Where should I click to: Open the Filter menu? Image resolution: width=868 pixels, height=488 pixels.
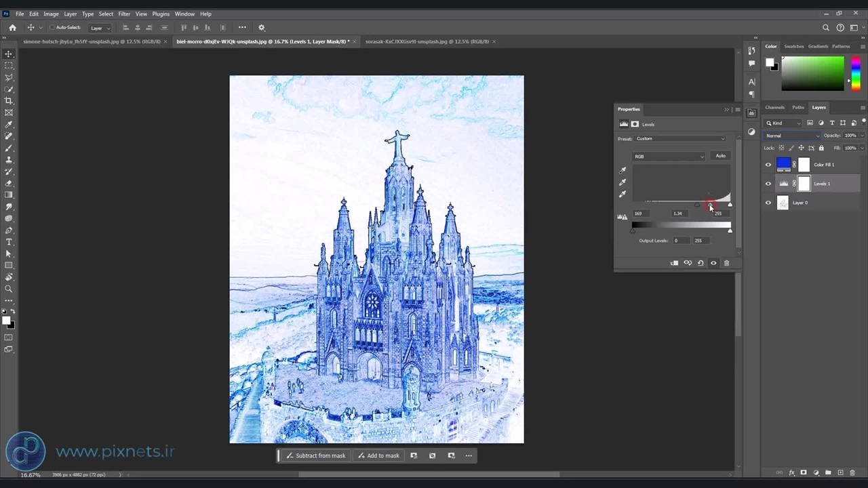(124, 14)
